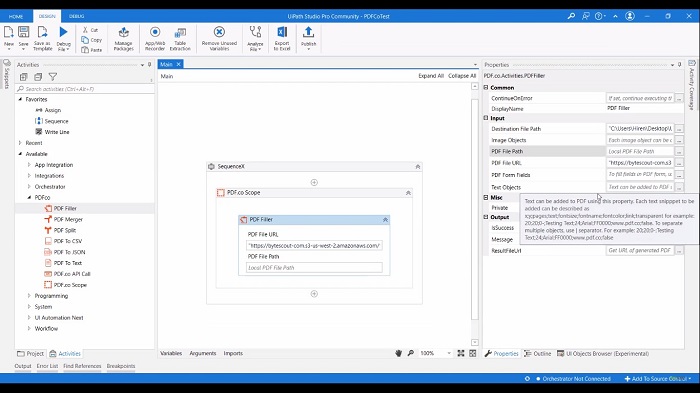Click Save as Template icon

42,32
